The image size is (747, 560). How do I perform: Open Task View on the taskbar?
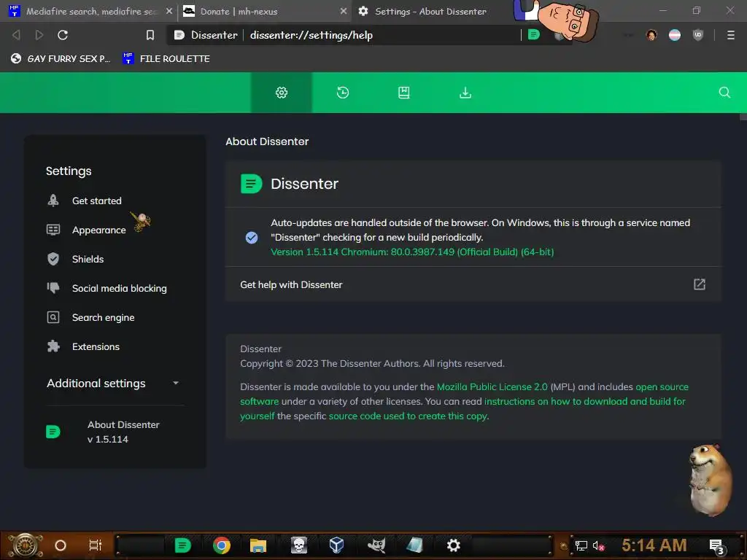point(96,545)
